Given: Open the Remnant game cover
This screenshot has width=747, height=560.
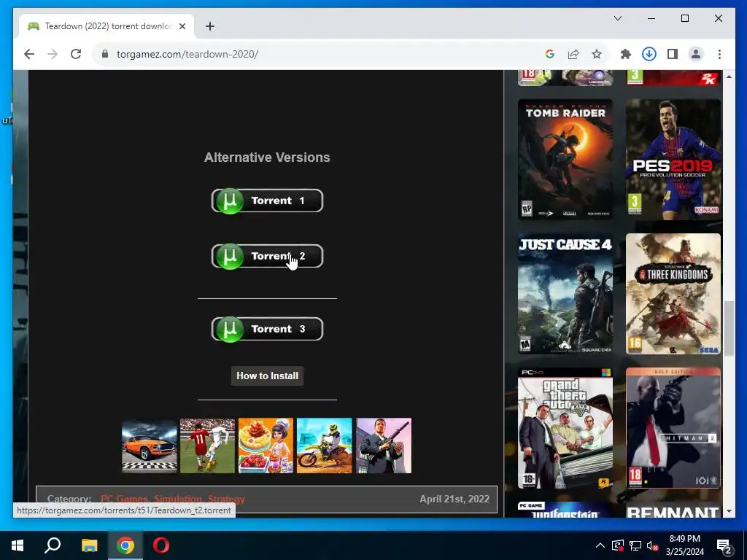Looking at the screenshot, I should click(x=673, y=510).
